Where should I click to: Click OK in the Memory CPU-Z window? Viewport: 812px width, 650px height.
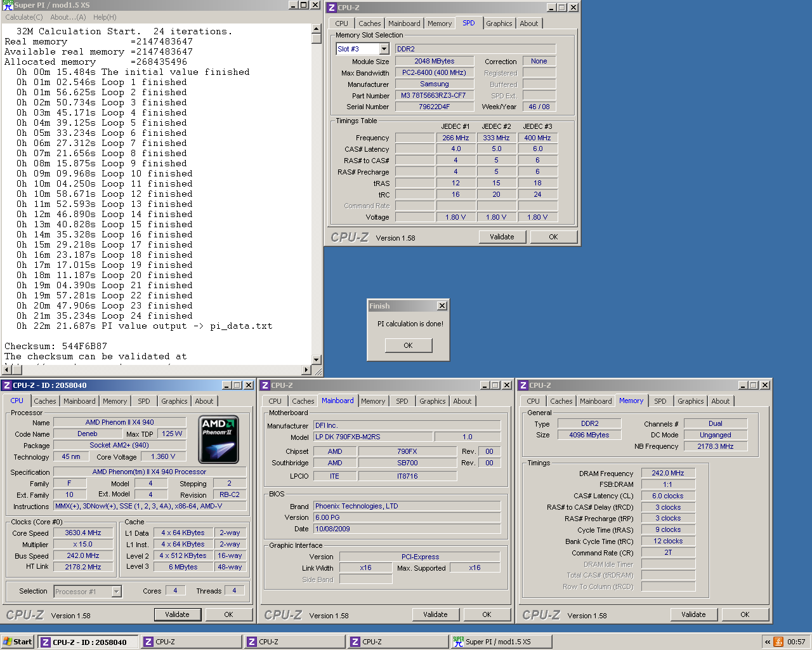point(745,614)
